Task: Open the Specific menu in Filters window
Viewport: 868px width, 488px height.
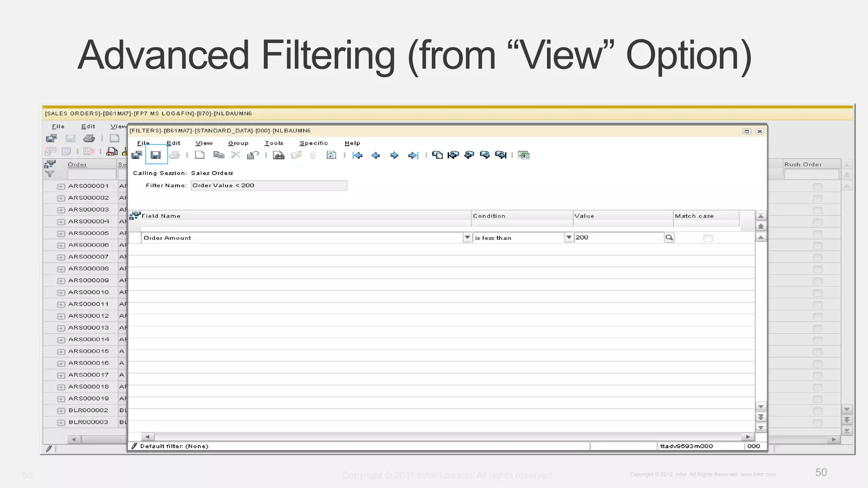Action: click(314, 143)
